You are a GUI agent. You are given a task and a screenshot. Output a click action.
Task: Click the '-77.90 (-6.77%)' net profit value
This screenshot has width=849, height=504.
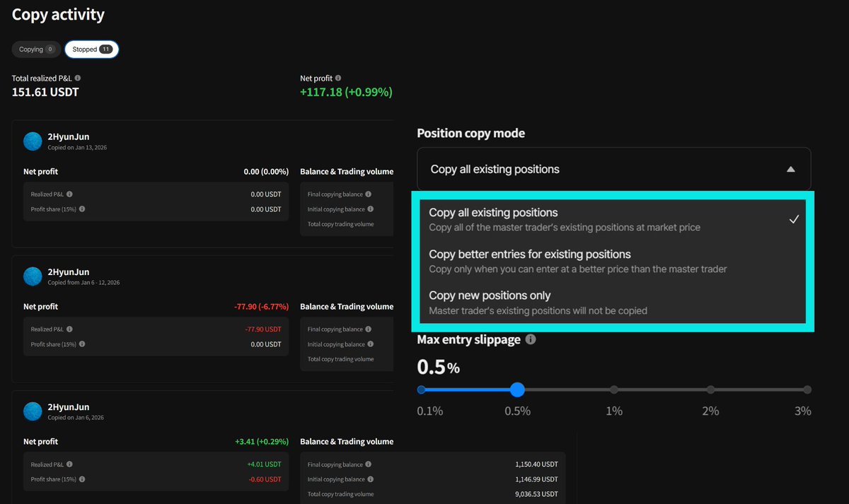[x=261, y=307]
